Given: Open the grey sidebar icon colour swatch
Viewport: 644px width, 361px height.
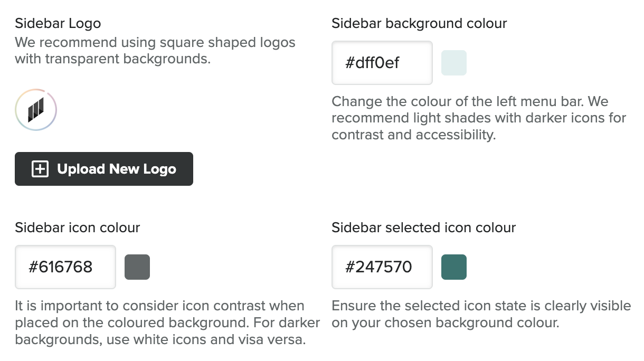Looking at the screenshot, I should pos(137,267).
